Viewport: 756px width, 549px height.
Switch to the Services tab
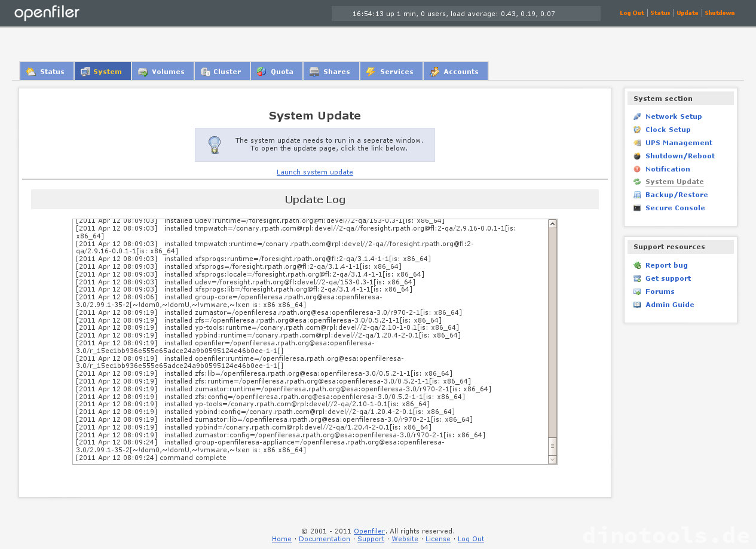pos(391,71)
